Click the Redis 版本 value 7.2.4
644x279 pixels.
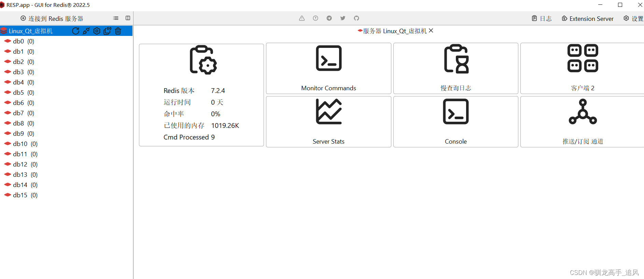218,91
